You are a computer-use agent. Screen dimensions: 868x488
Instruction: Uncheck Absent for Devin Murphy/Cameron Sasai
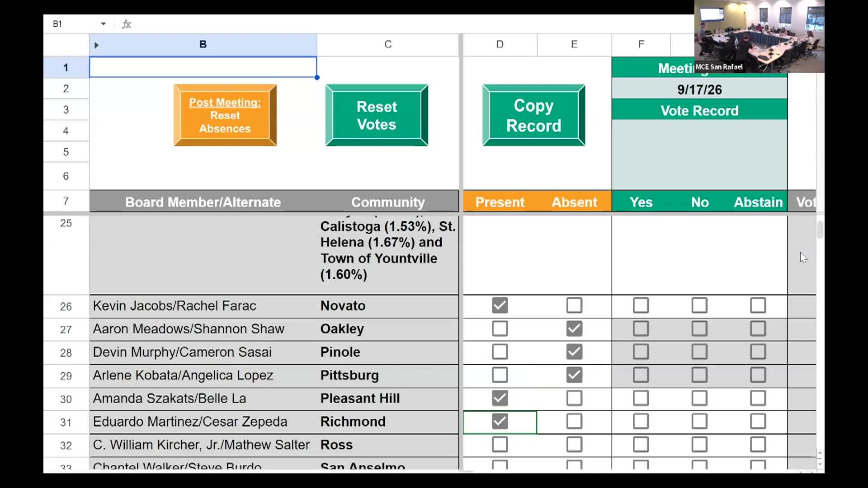pyautogui.click(x=574, y=352)
